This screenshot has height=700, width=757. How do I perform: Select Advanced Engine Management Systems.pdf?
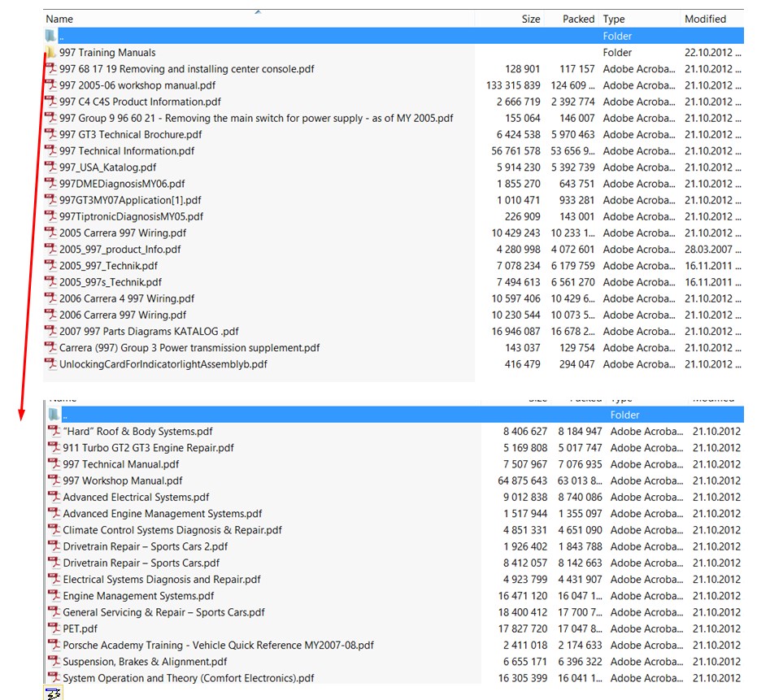click(163, 513)
